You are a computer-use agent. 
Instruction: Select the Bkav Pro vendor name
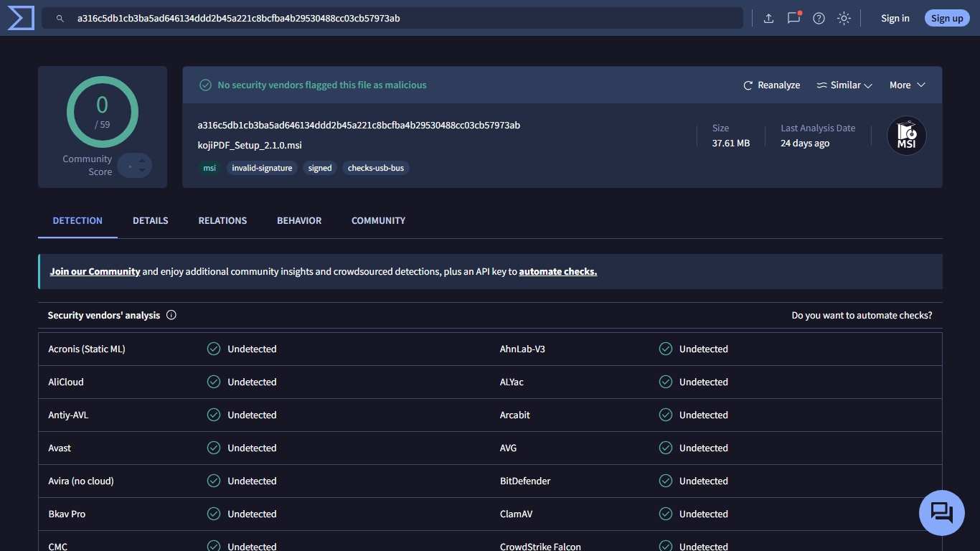[67, 514]
